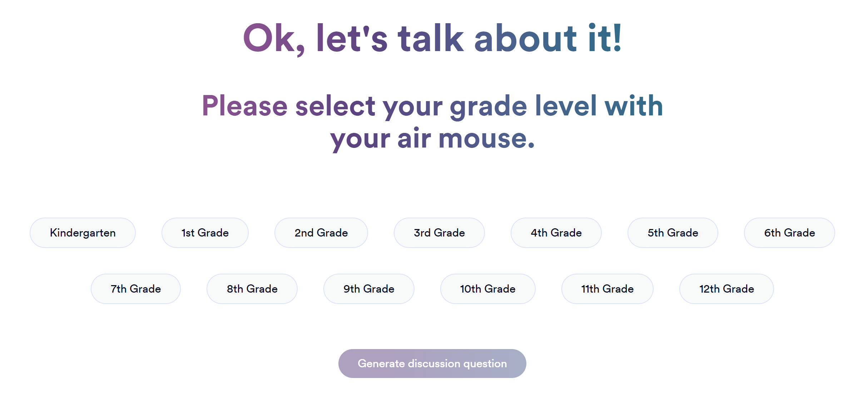Select 6th Grade option
The width and height of the screenshot is (868, 408).
789,233
